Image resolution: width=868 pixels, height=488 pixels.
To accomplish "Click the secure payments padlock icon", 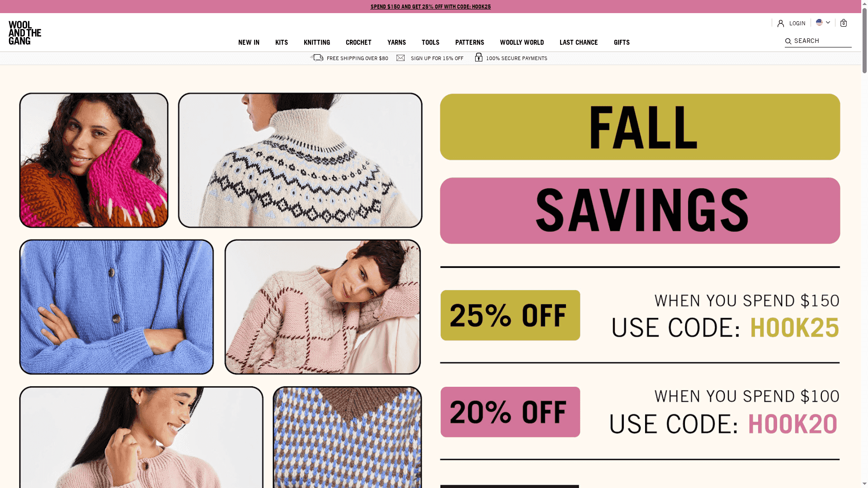I will tap(479, 57).
